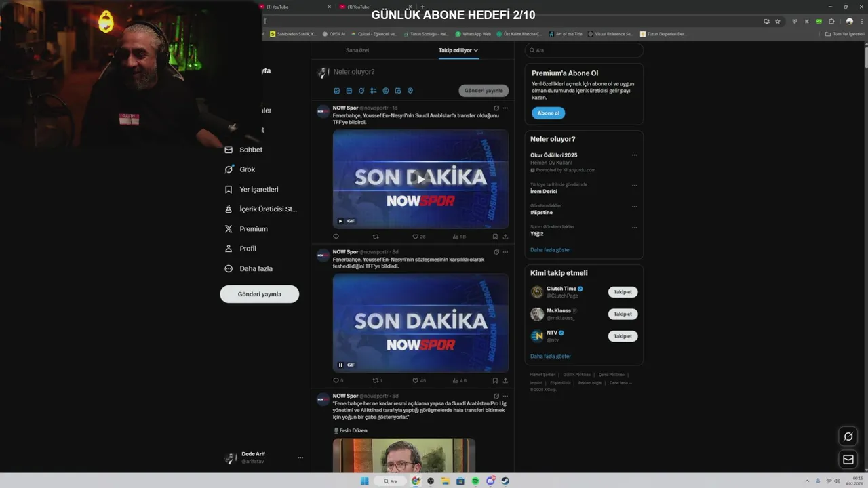Like the first post with 26 likes

[419, 237]
